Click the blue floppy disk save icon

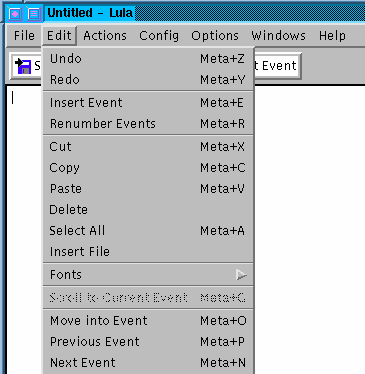pos(23,66)
